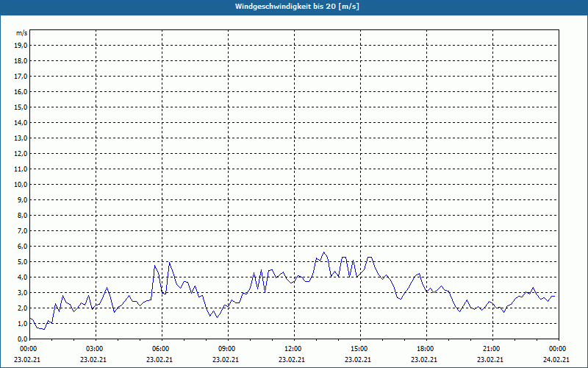Click the 10,0 y-axis label
The height and width of the screenshot is (368, 588).
21,185
